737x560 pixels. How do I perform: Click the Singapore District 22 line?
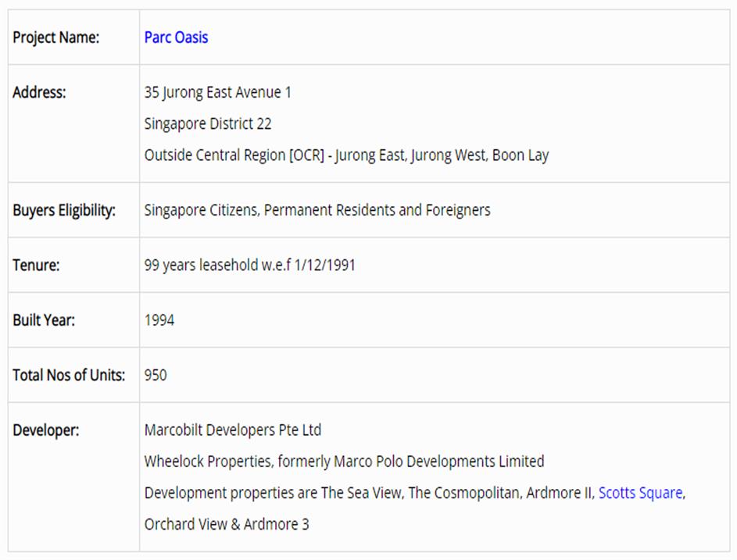click(208, 123)
